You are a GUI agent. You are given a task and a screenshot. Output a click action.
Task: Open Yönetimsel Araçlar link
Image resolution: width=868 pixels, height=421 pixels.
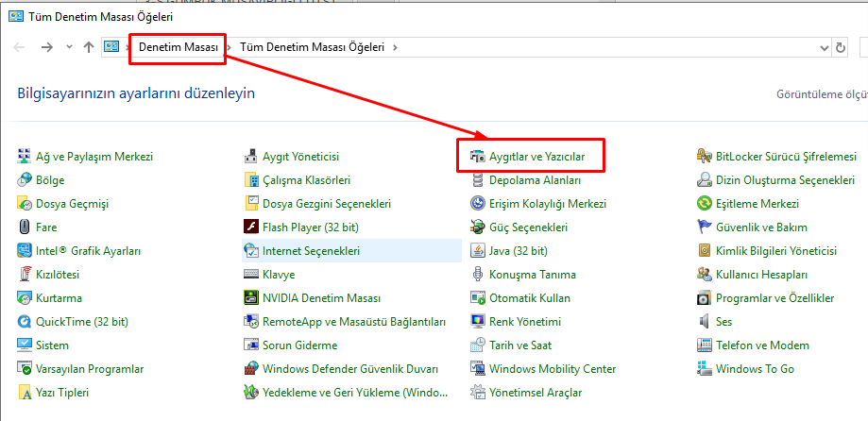coord(536,393)
